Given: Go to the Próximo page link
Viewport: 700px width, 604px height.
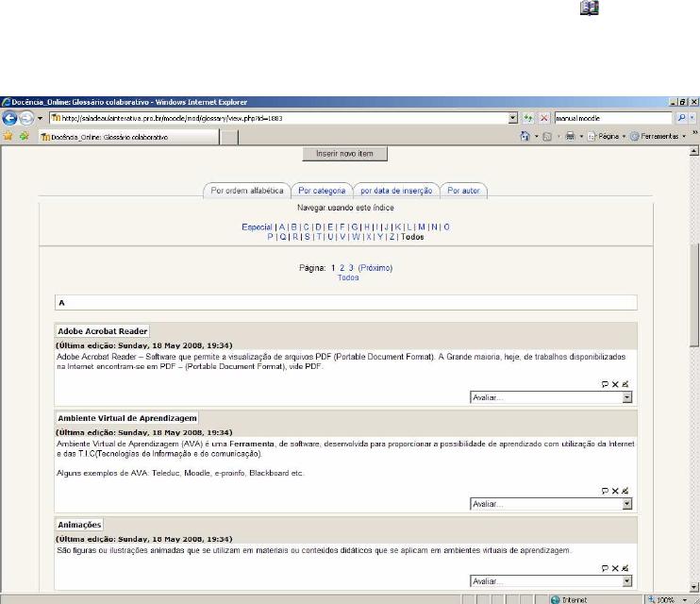Looking at the screenshot, I should click(375, 268).
